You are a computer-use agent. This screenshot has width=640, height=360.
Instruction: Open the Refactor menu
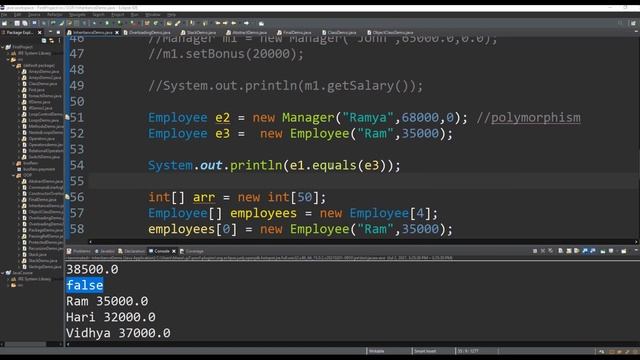55,15
